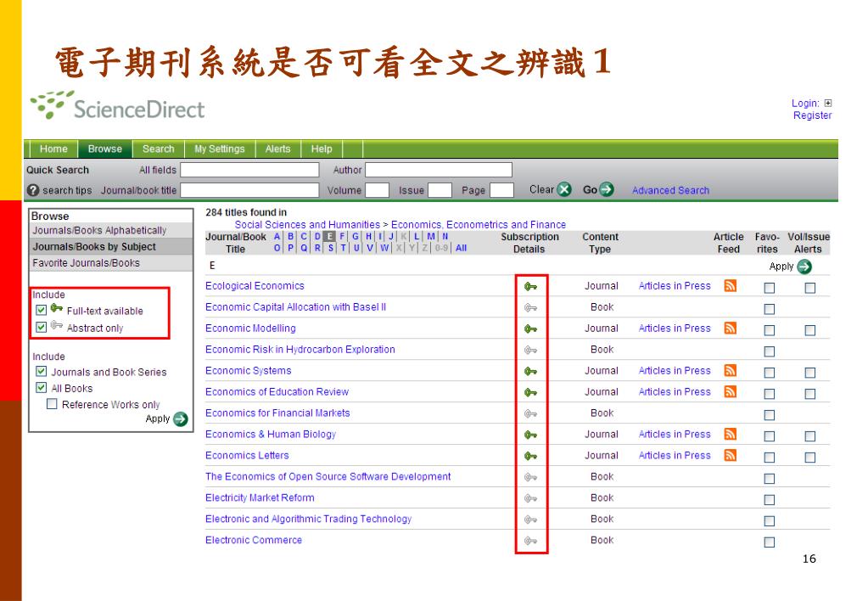Check Vol/Issue Alerts box for Ecological Economics
This screenshot has width=868, height=601.
click(809, 288)
